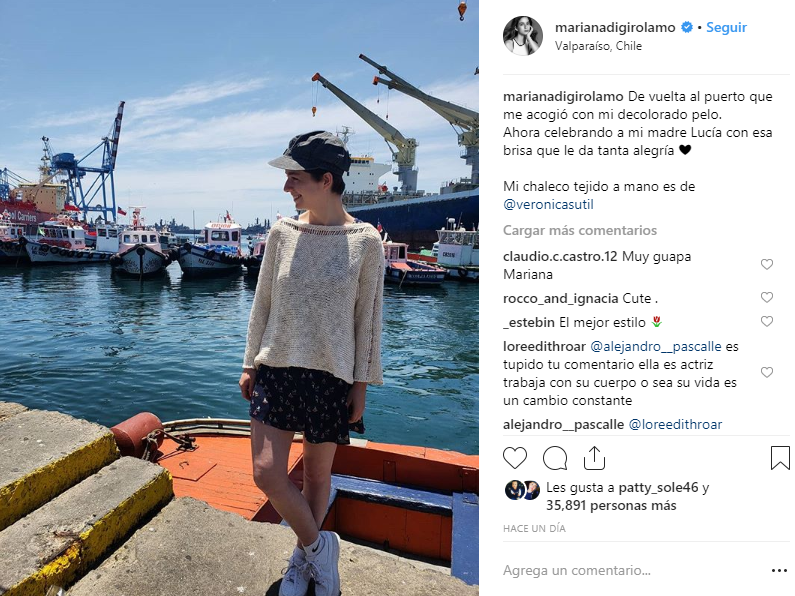
Task: Like rocco_and_ignacia's comment
Action: click(767, 297)
